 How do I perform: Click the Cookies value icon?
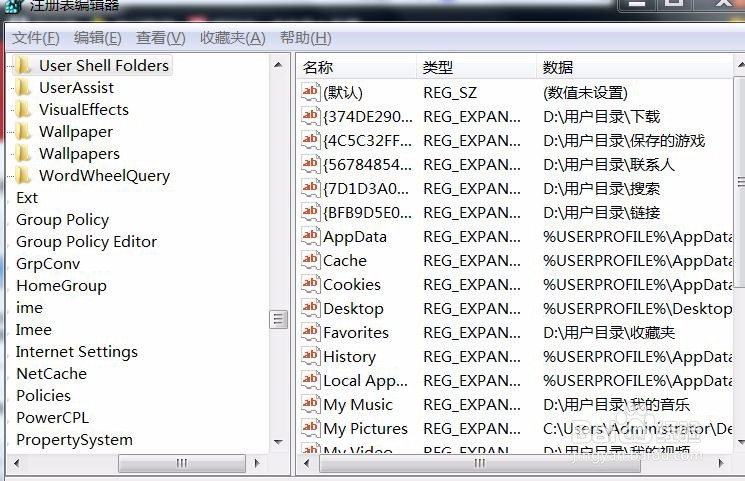coord(311,284)
